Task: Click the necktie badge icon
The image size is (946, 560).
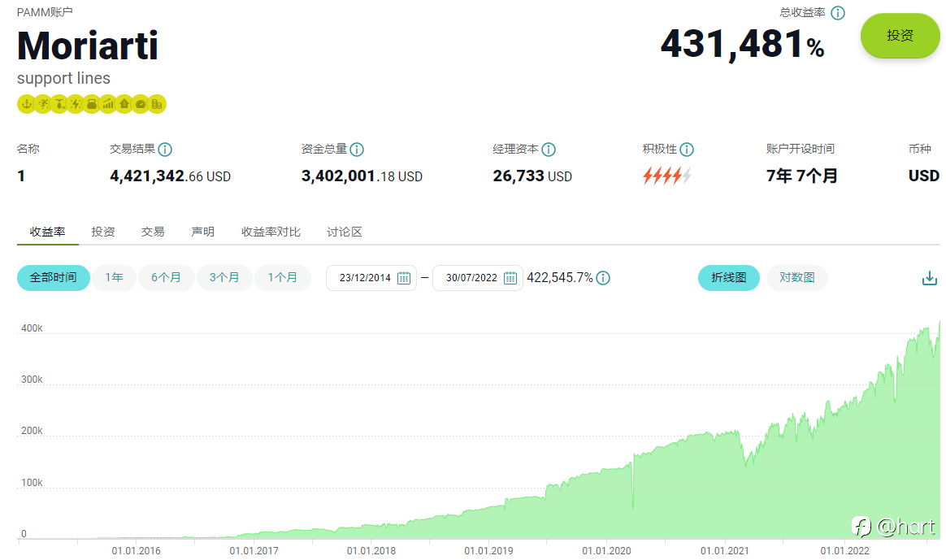Action: 59,104
